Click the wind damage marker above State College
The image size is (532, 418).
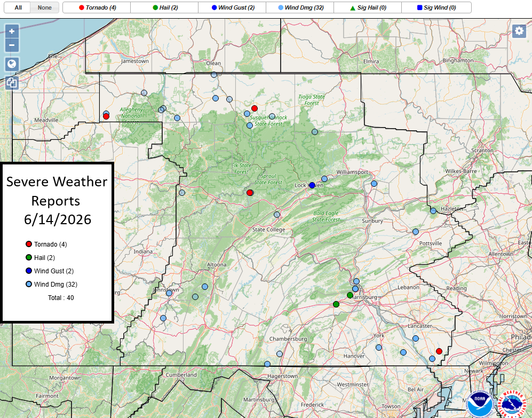pos(277,215)
